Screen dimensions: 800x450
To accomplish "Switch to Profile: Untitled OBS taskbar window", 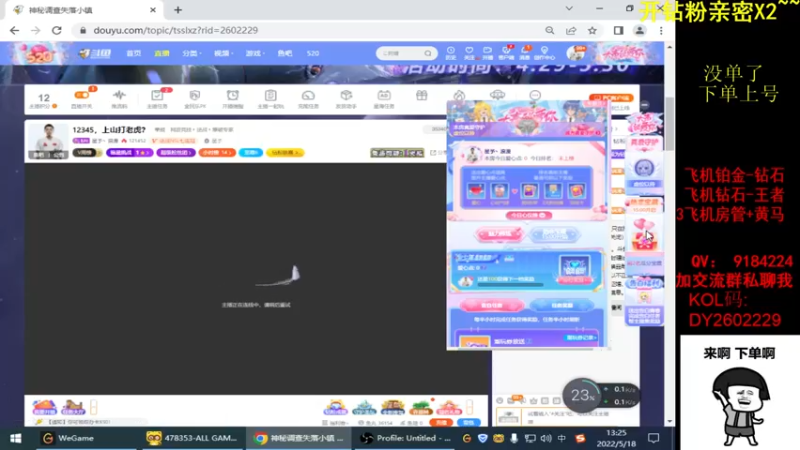I will pyautogui.click(x=406, y=438).
